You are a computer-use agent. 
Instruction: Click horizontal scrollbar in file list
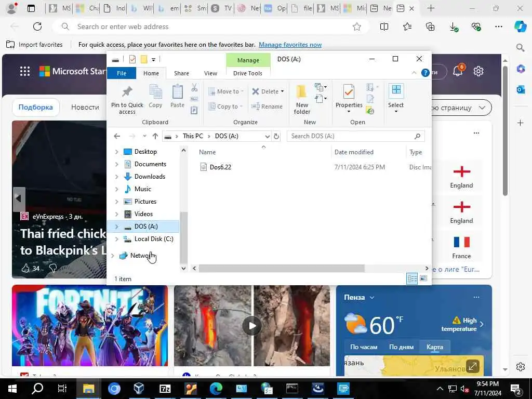coord(282,269)
